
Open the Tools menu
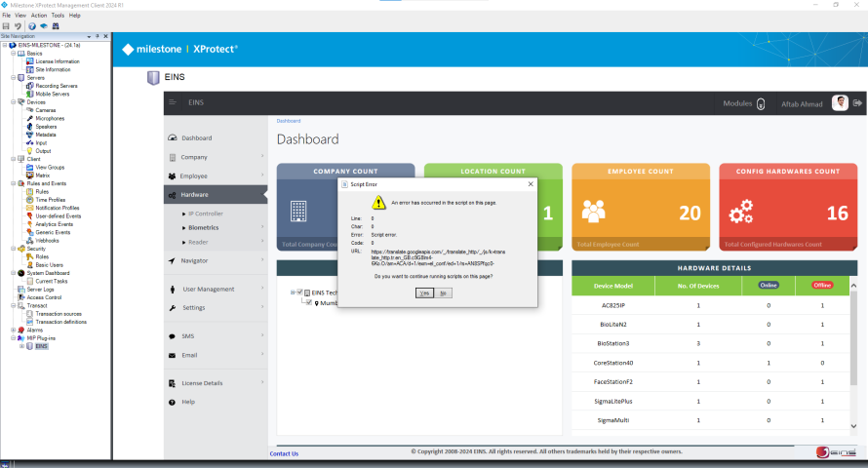click(x=58, y=16)
